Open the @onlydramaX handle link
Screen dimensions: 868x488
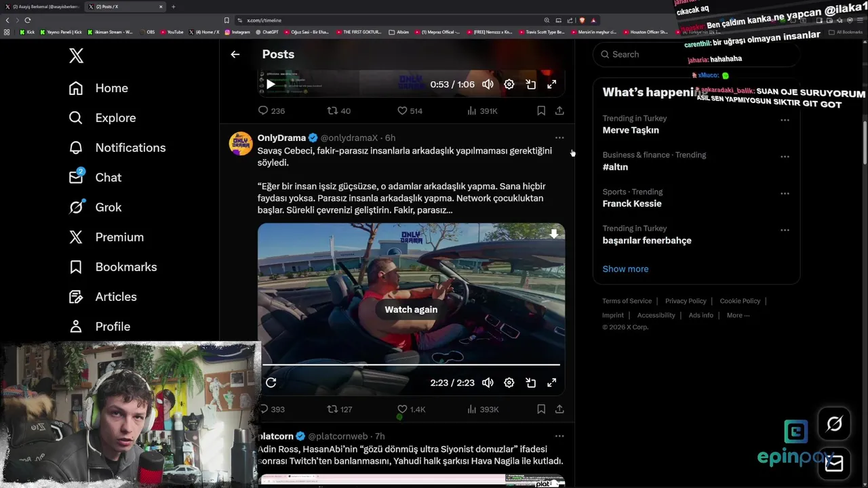pyautogui.click(x=349, y=138)
